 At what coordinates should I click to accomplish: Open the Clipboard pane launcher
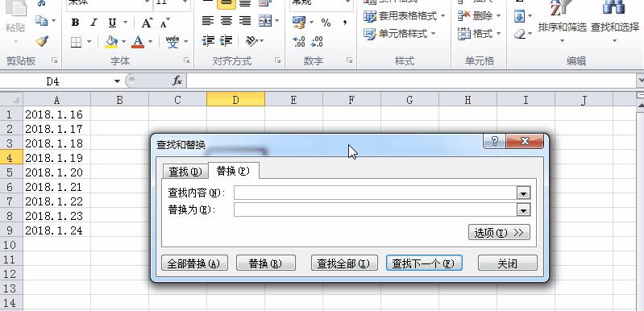(55, 60)
